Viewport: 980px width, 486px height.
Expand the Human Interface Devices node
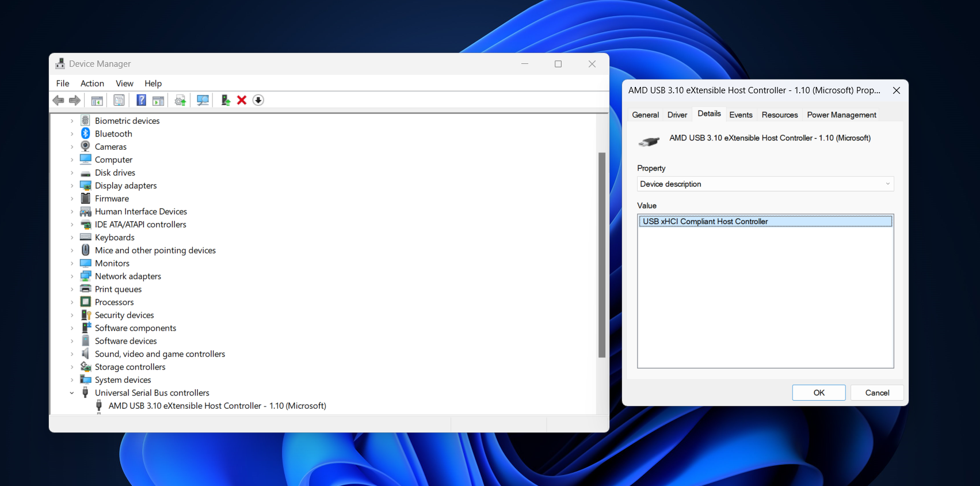pos(72,211)
